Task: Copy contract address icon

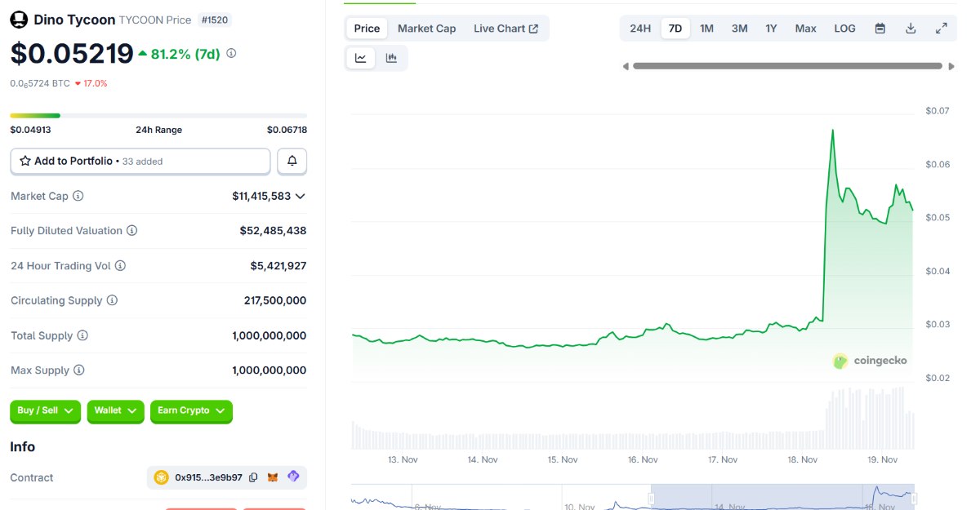Action: coord(253,477)
